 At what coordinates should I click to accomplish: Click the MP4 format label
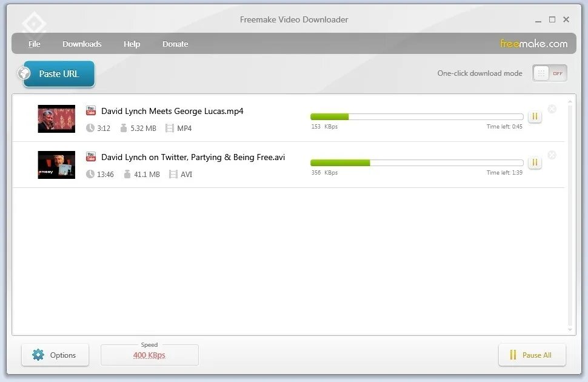point(184,129)
